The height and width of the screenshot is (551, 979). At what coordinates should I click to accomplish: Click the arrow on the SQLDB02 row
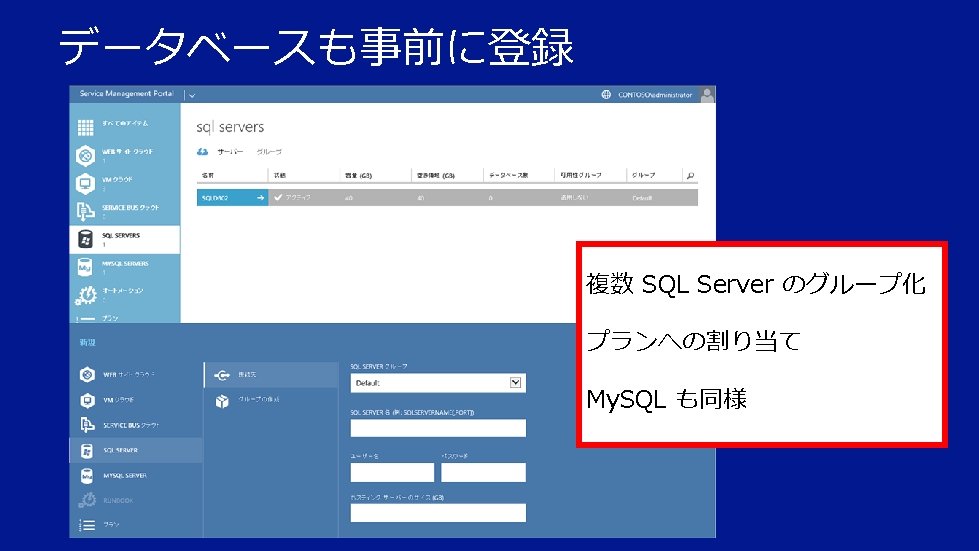click(x=260, y=198)
